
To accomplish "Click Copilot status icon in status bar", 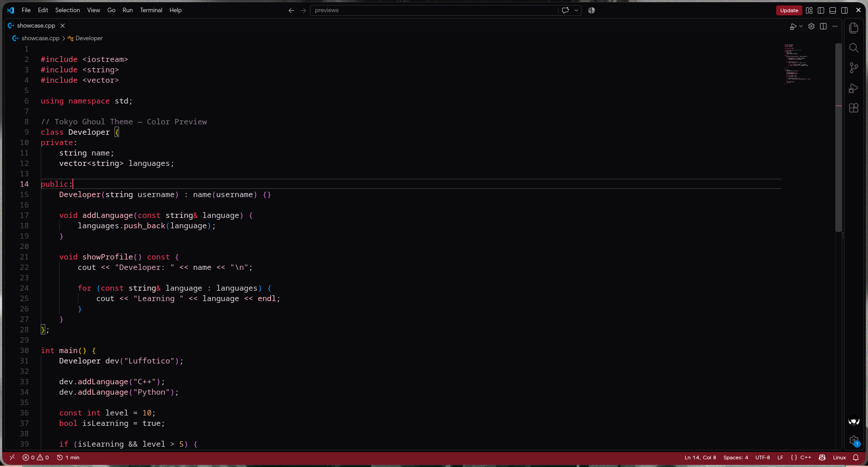I will click(x=822, y=458).
